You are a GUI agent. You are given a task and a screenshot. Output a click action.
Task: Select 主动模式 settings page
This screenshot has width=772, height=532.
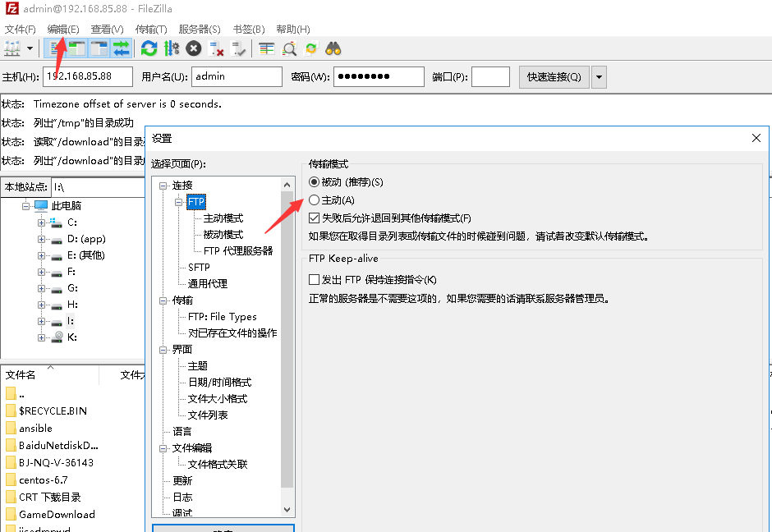pos(223,218)
